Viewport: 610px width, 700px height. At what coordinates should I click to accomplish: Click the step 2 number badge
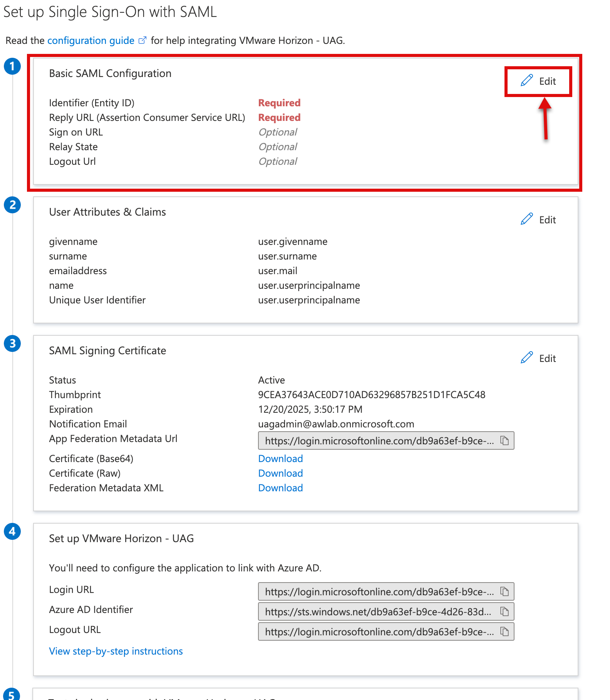(12, 205)
